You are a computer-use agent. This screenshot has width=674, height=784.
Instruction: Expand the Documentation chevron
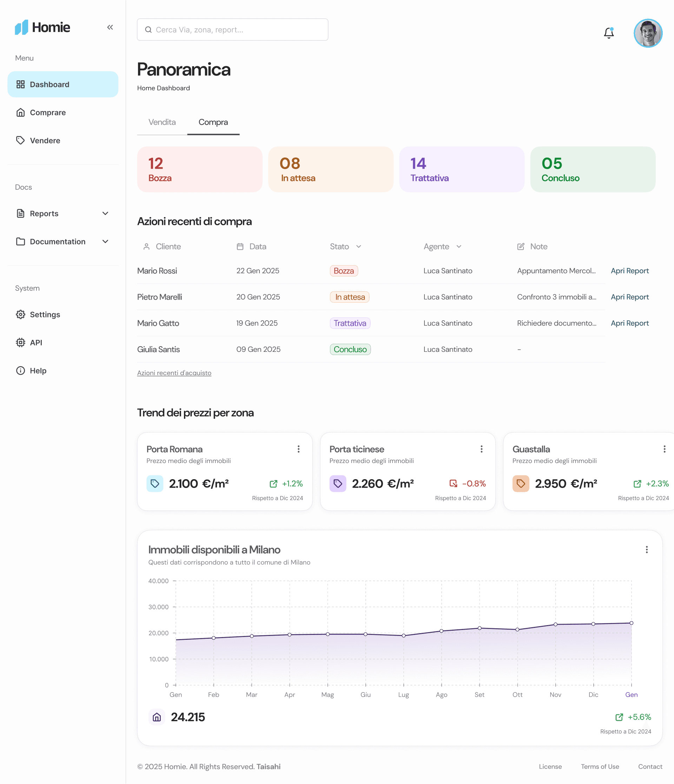[x=105, y=241]
